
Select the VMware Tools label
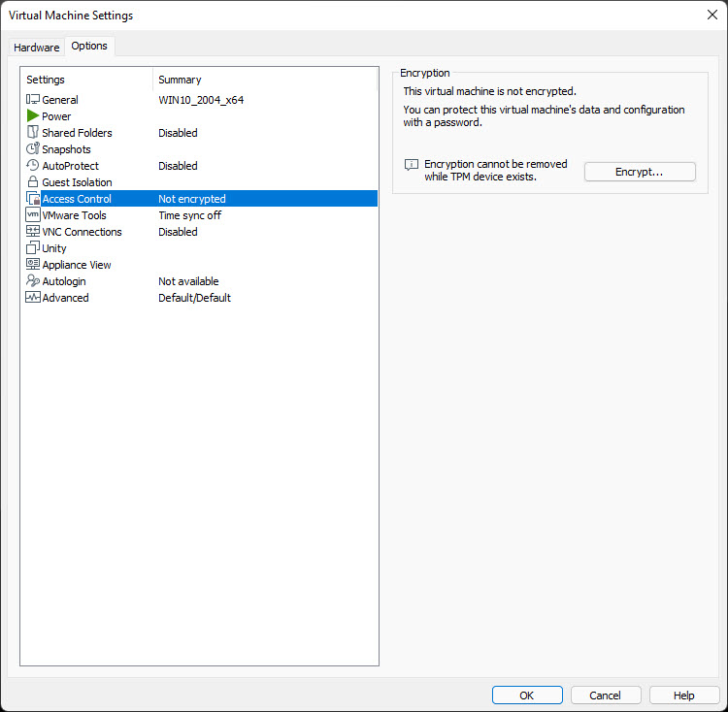click(x=75, y=215)
